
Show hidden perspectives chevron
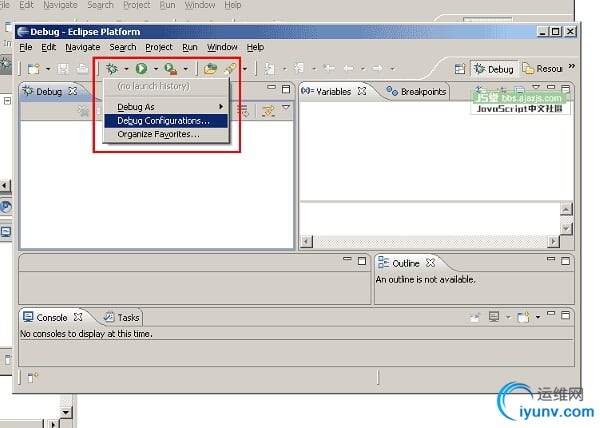click(571, 67)
